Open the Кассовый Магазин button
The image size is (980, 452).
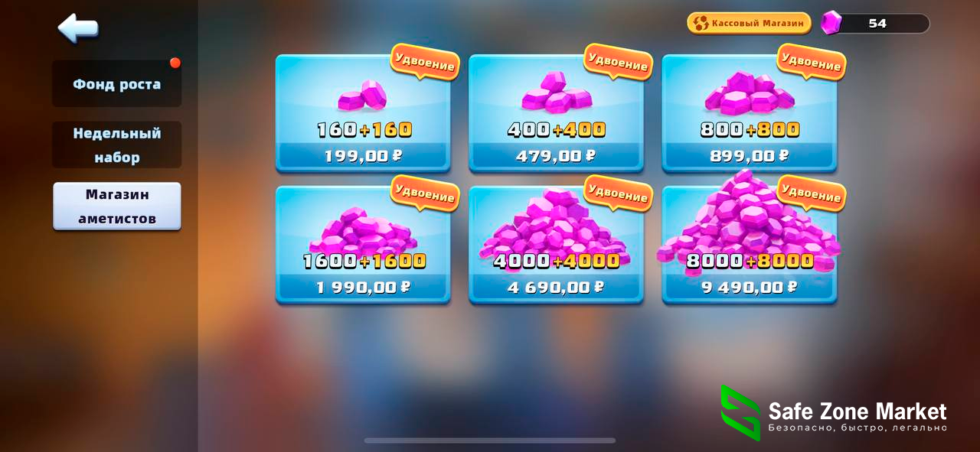(x=749, y=23)
